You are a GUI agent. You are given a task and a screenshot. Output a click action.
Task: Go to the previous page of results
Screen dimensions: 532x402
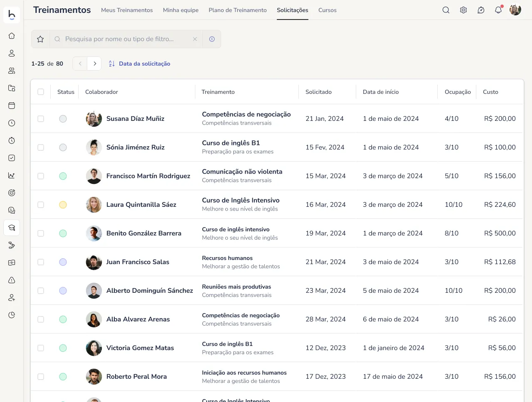tap(80, 64)
